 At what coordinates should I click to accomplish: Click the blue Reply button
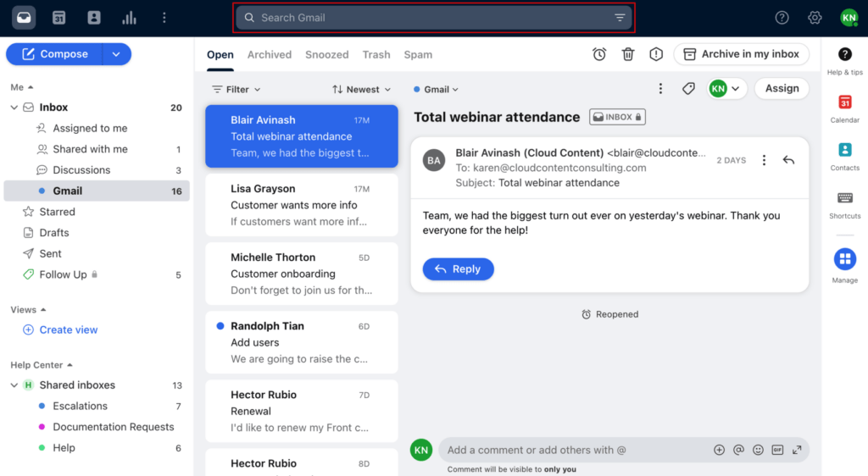coord(459,268)
